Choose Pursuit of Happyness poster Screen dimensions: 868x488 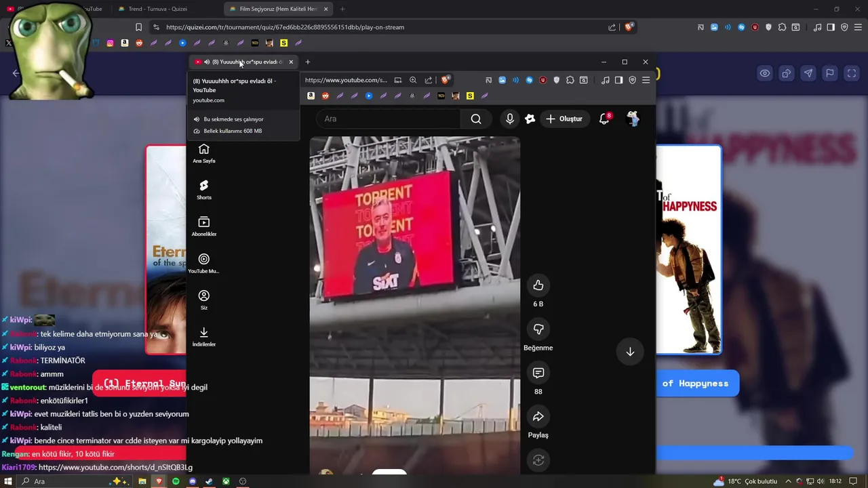click(x=688, y=249)
